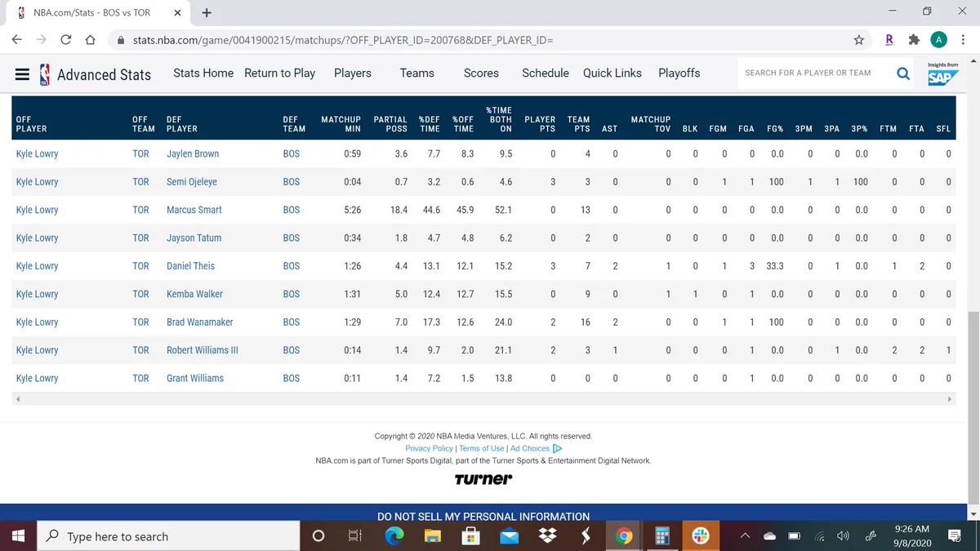Click BOS team link in Grant Williams row
Image resolution: width=980 pixels, height=551 pixels.
(x=292, y=378)
